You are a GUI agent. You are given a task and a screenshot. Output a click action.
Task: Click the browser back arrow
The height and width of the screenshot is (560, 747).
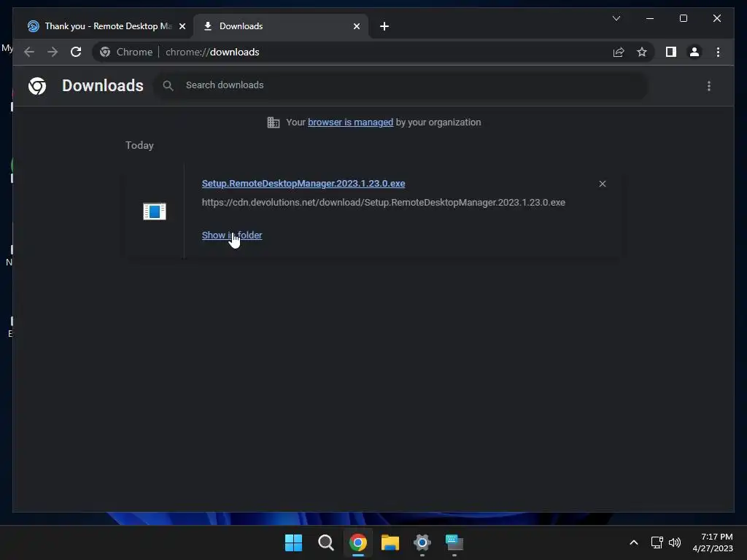[x=29, y=52]
